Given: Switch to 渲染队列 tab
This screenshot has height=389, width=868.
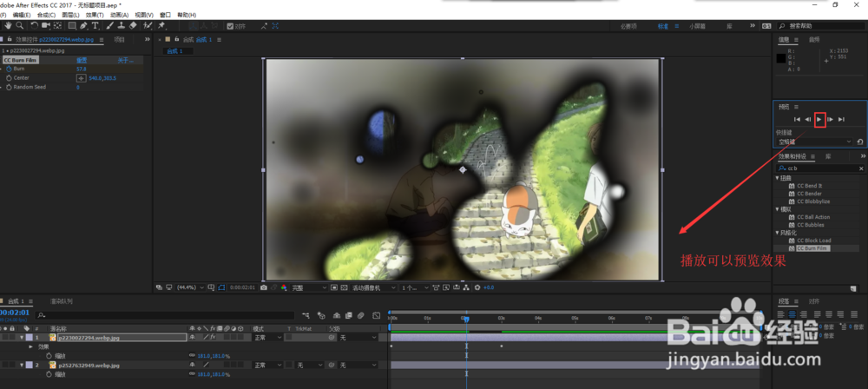Looking at the screenshot, I should tap(62, 301).
